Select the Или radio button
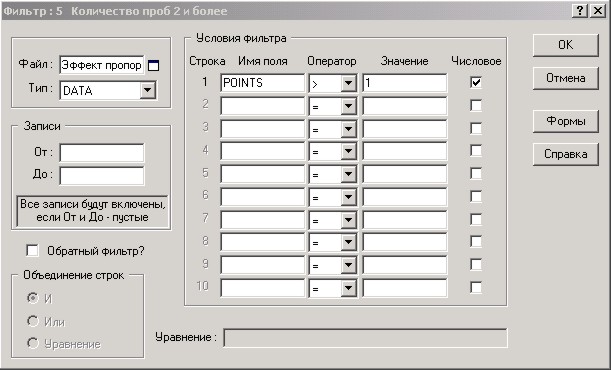 pos(33,321)
